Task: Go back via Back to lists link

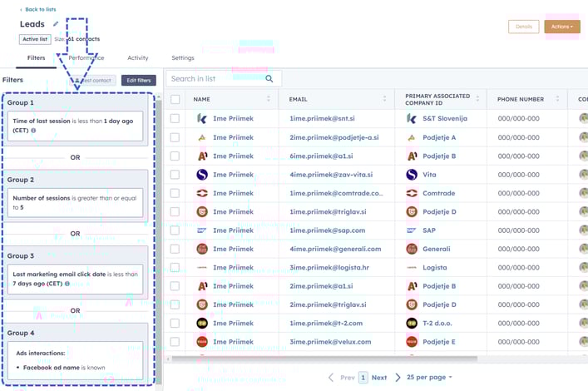Action: [38, 9]
